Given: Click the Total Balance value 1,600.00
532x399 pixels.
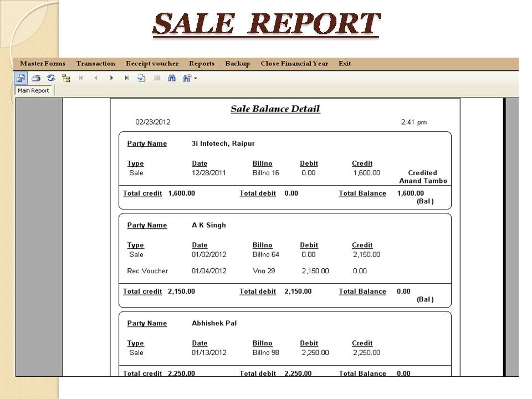Looking at the screenshot, I should click(x=411, y=193).
